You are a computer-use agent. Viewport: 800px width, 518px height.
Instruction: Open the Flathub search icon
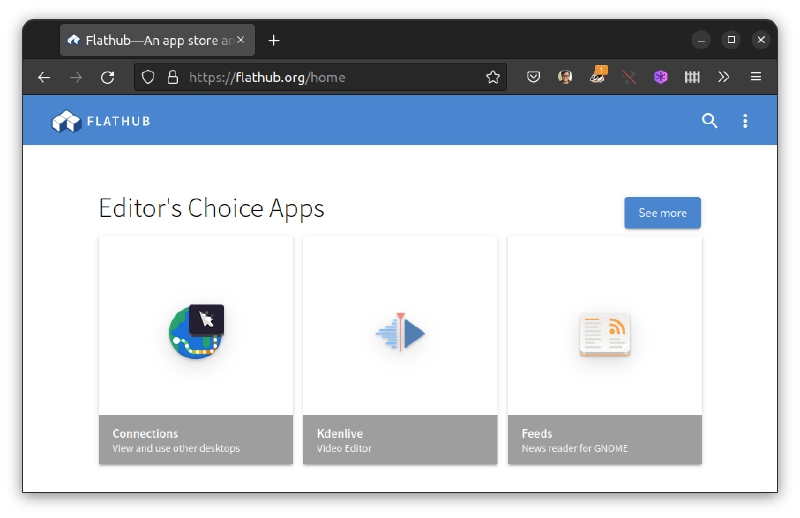tap(710, 121)
